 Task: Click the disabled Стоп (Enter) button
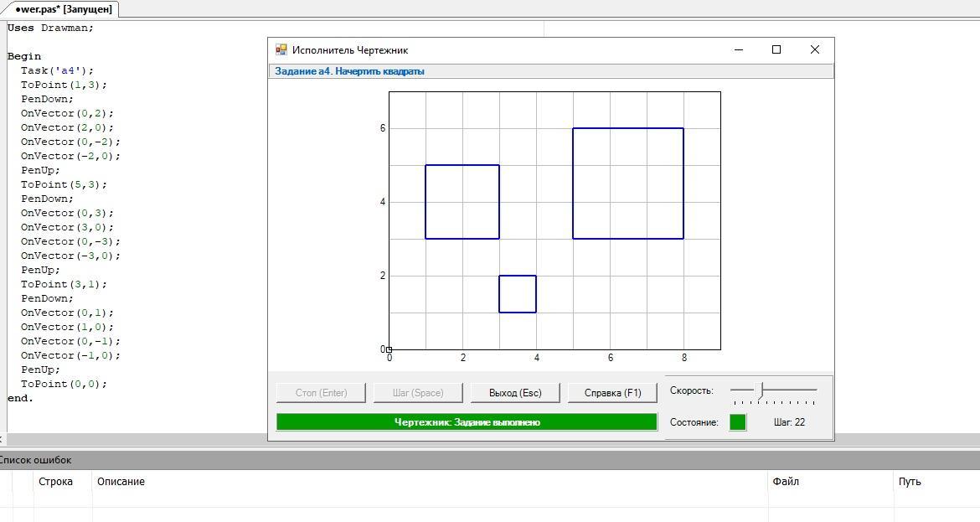(322, 393)
